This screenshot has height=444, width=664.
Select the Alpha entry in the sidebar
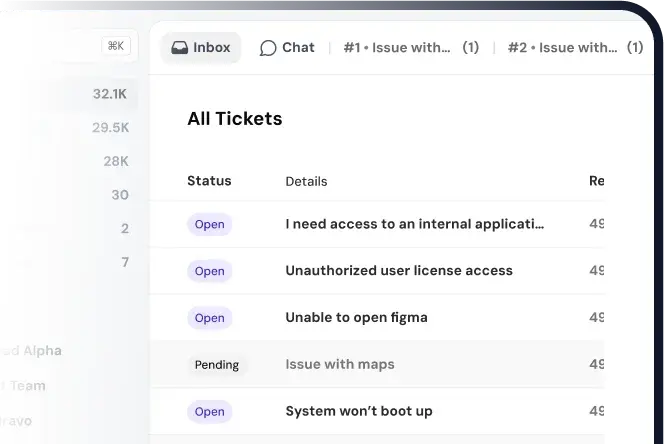[31, 351]
